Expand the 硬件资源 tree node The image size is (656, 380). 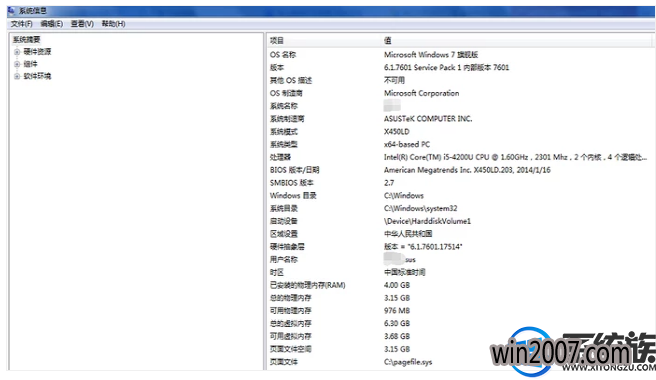(x=17, y=52)
